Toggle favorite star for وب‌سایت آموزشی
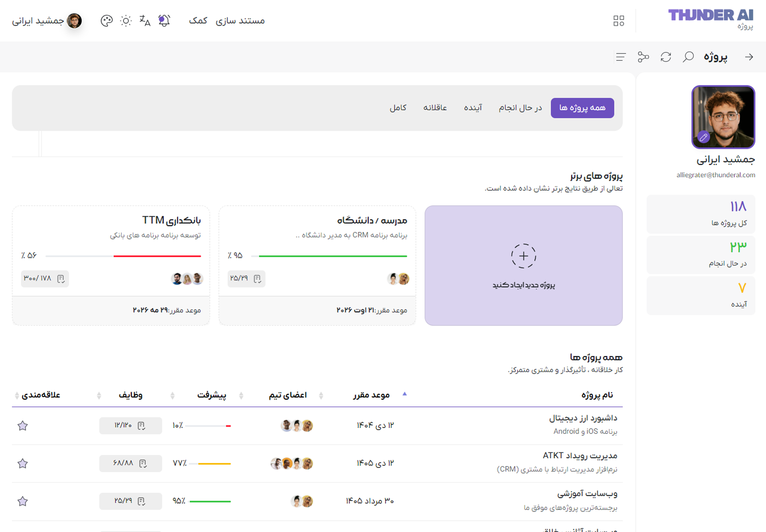766x532 pixels. pos(23,501)
